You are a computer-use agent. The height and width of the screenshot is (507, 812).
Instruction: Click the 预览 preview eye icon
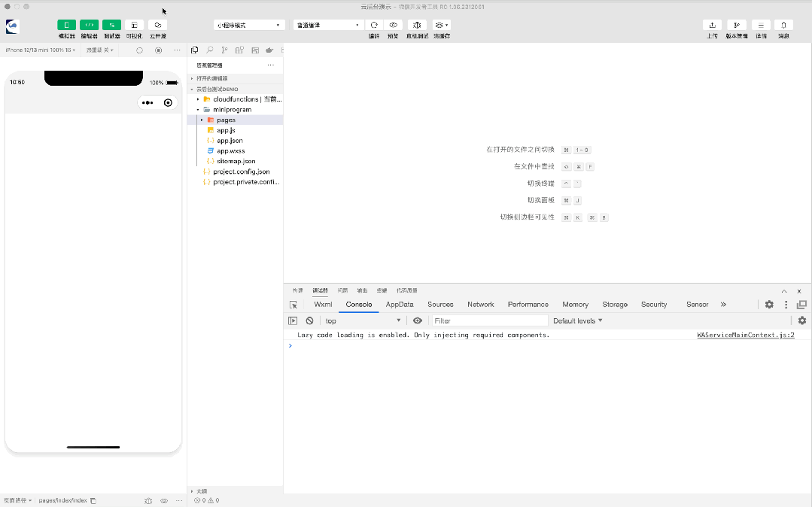[x=393, y=25]
